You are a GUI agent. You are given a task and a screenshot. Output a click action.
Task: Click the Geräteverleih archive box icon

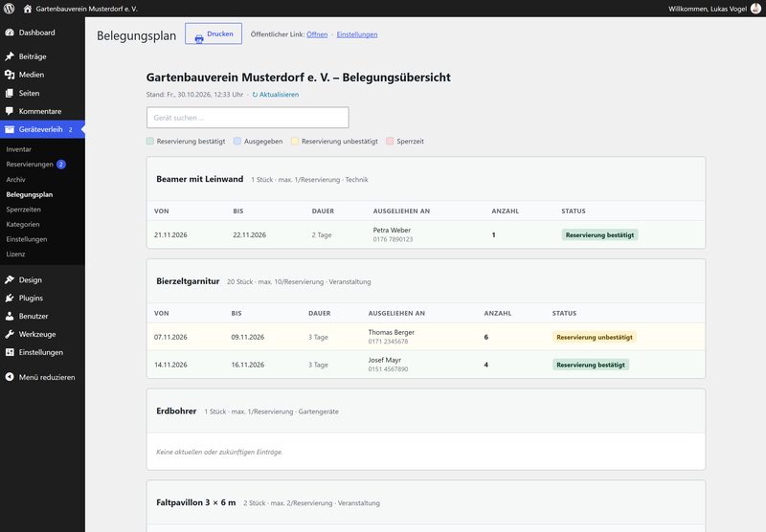point(10,129)
